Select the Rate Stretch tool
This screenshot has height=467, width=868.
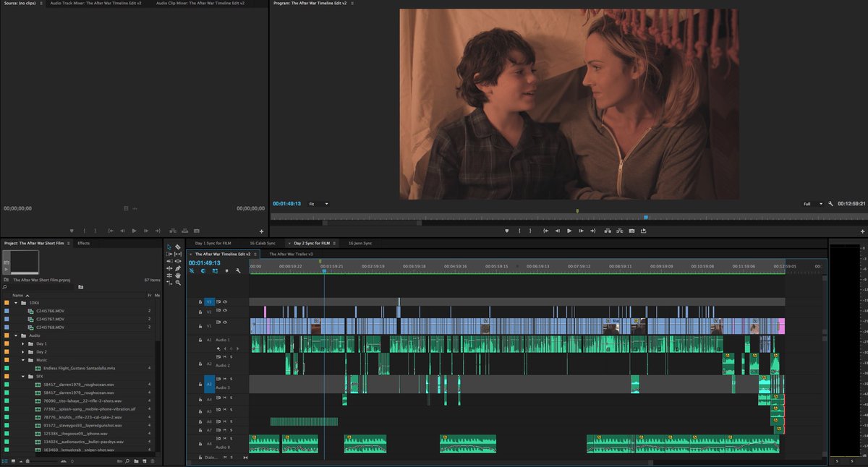pyautogui.click(x=169, y=283)
